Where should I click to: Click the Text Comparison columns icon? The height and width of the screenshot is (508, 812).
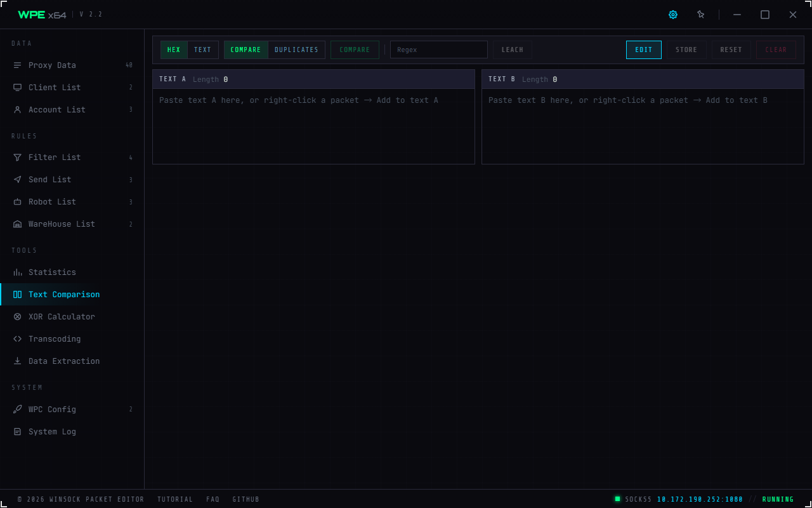[x=18, y=295]
